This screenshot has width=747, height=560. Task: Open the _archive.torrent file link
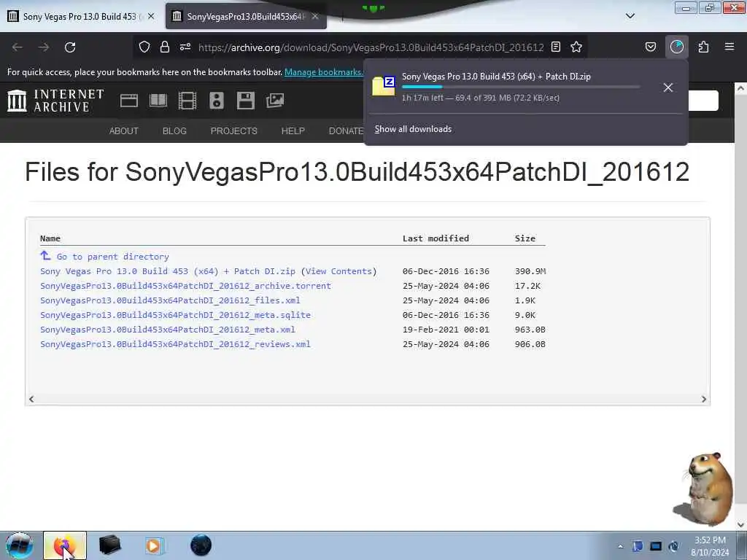(185, 286)
